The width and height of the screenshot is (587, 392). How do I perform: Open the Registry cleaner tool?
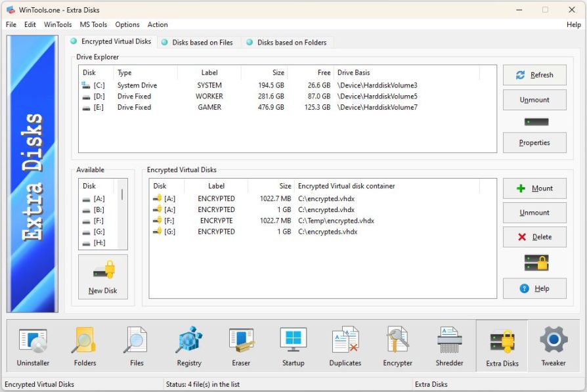tap(189, 345)
